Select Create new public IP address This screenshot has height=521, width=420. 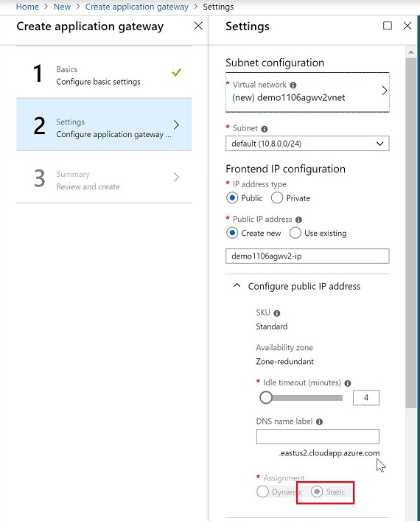(232, 233)
